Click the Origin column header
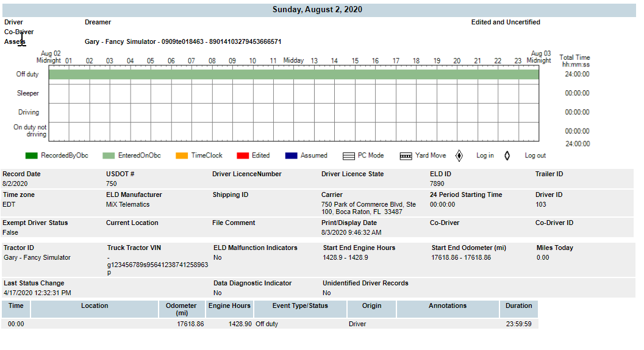The width and height of the screenshot is (644, 350). coord(371,309)
